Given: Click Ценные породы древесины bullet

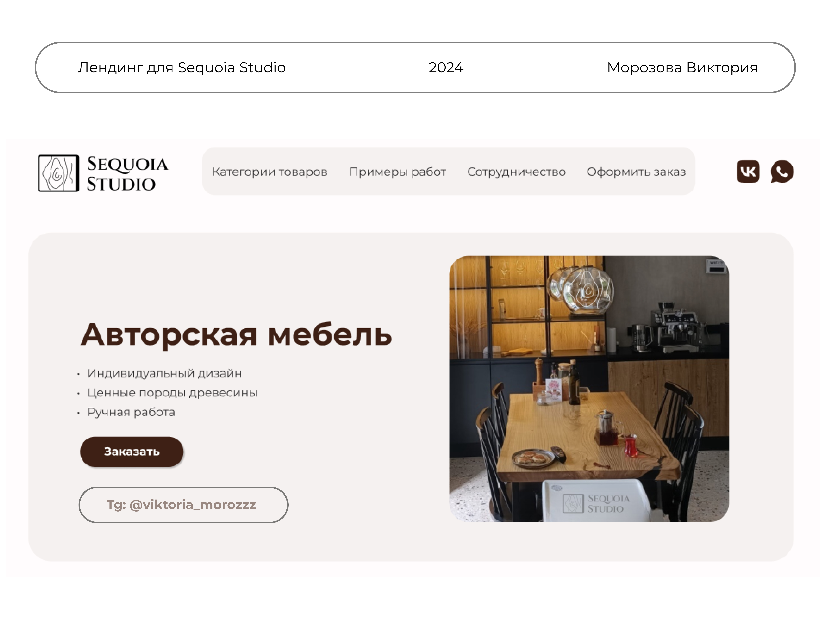Looking at the screenshot, I should click(x=172, y=393).
